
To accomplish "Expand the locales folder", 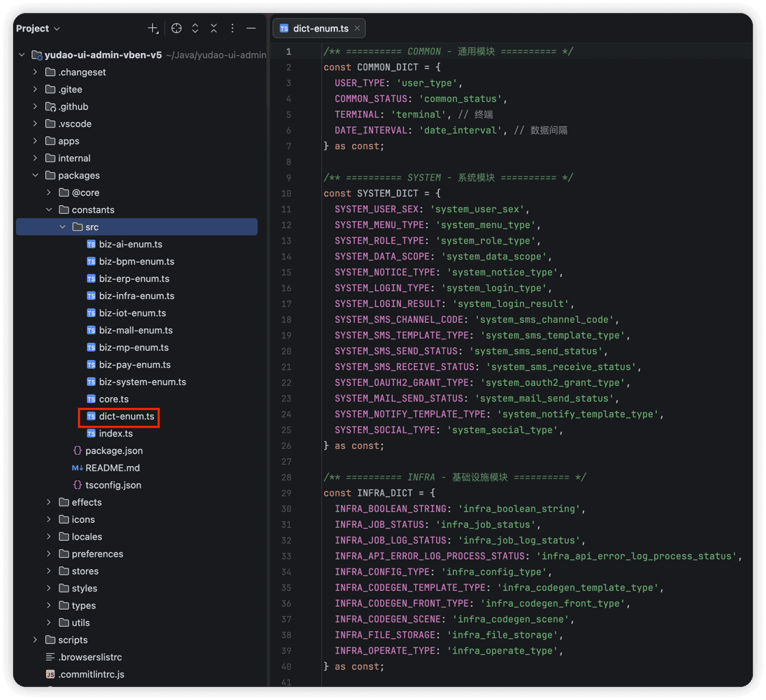I will click(48, 536).
